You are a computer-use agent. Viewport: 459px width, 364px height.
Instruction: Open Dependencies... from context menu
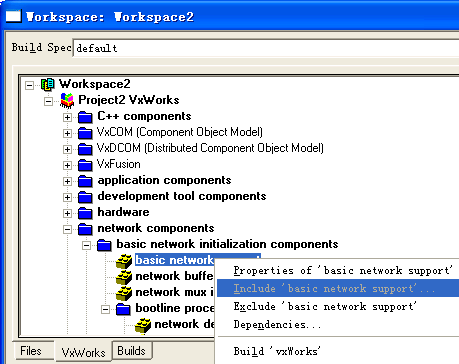pyautogui.click(x=338, y=324)
